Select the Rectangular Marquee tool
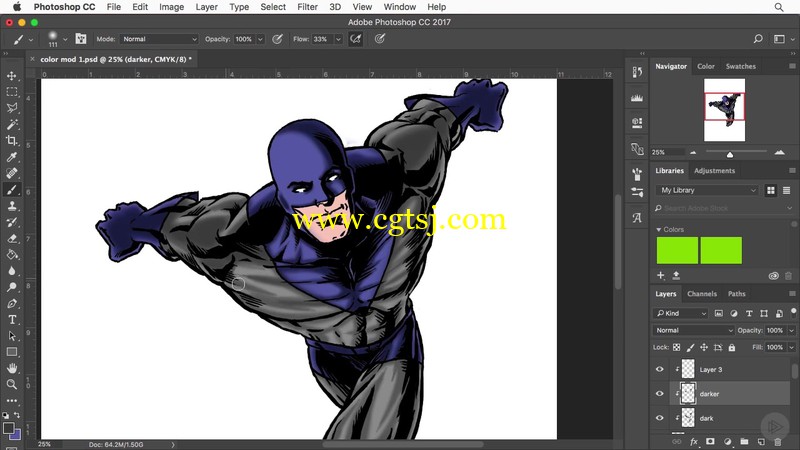This screenshot has height=450, width=800. 11,92
